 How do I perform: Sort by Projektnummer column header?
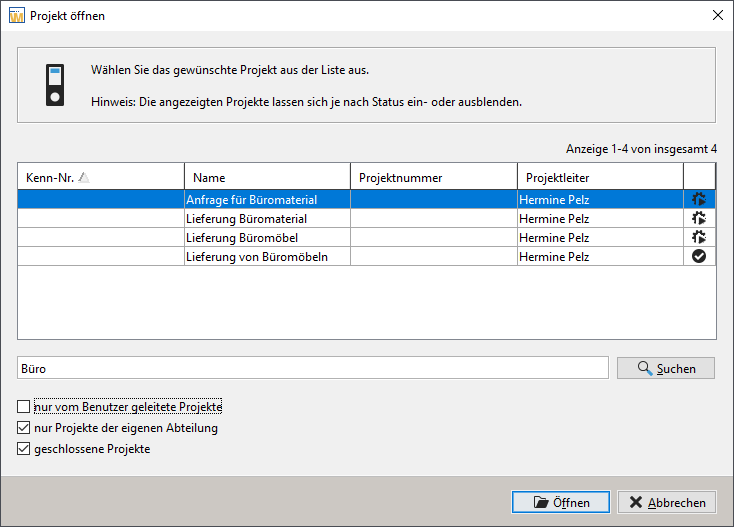pos(433,177)
